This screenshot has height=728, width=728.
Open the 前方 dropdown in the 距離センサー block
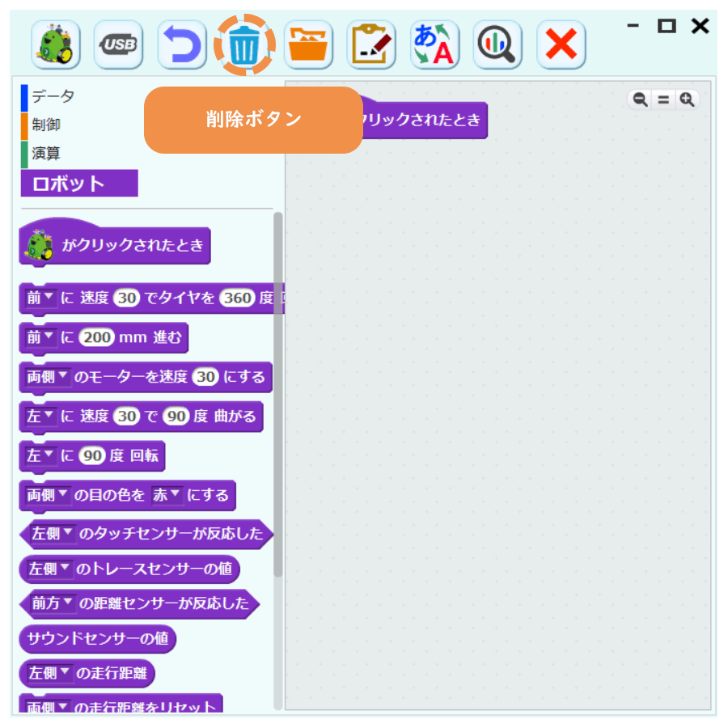[52, 603]
